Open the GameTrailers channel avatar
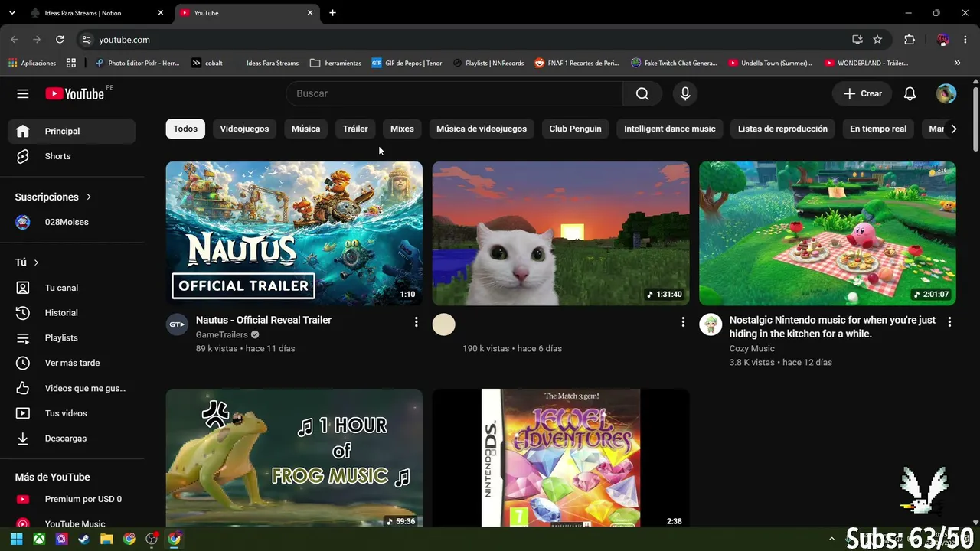Viewport: 980px width, 551px height. click(177, 324)
